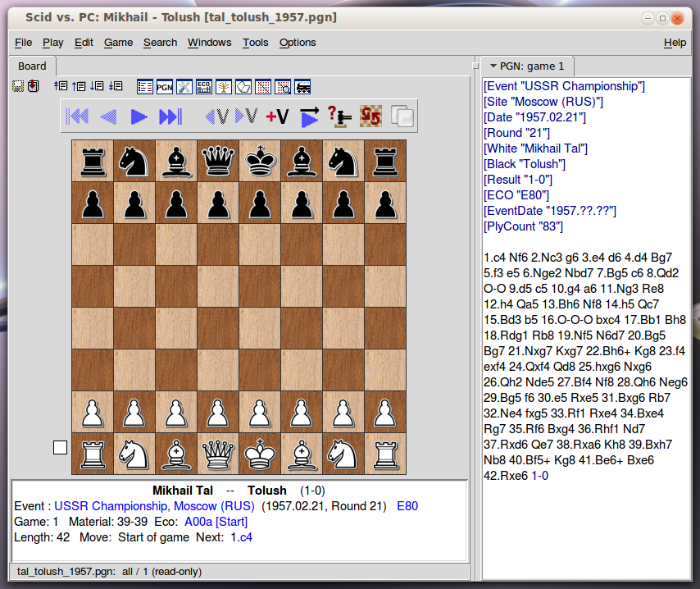
Task: Jump to move 21.Nxg7 in PGN
Action: 530,351
